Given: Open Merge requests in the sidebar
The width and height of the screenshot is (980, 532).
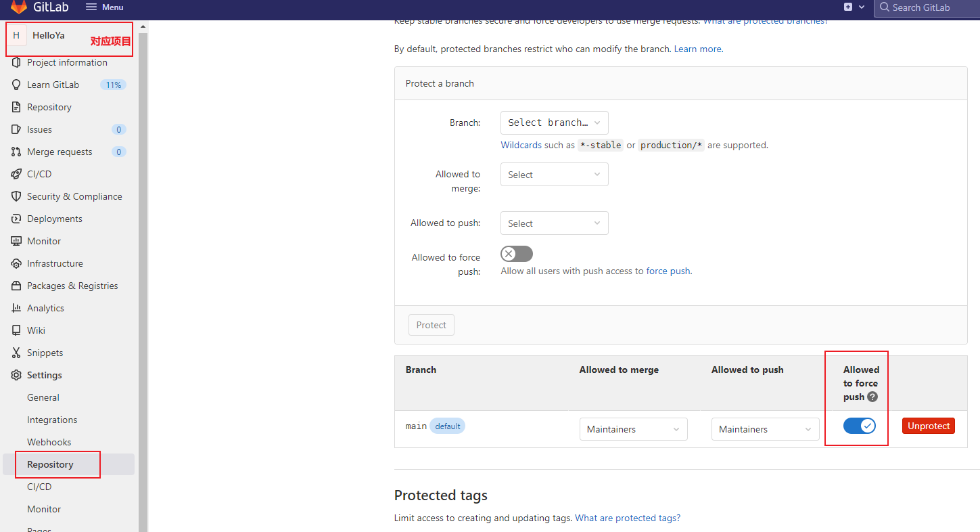Looking at the screenshot, I should [69, 152].
